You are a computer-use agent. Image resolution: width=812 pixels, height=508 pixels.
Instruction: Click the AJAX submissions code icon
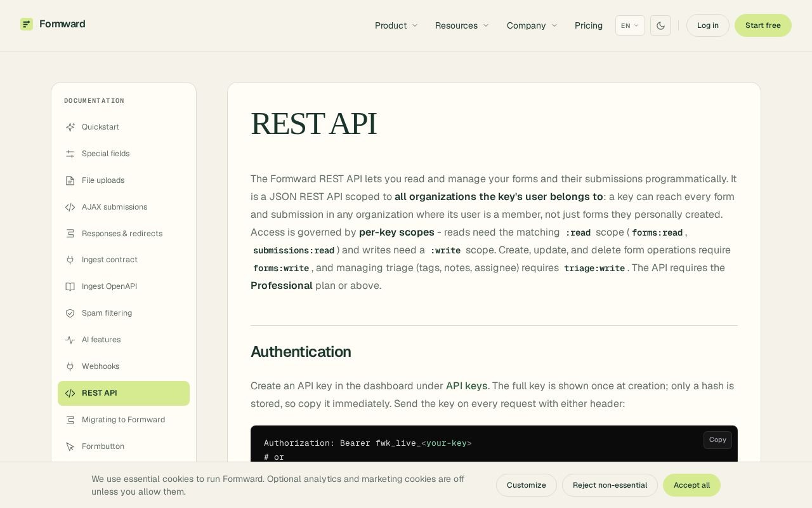[x=70, y=207]
